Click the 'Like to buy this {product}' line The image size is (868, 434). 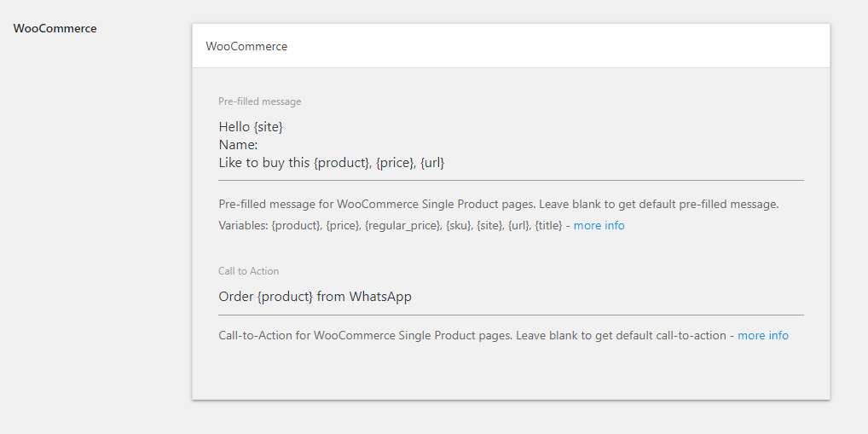click(332, 164)
